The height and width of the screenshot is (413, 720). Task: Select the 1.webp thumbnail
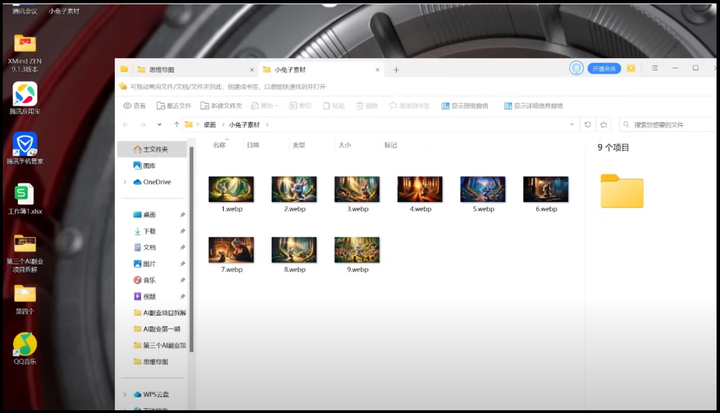pyautogui.click(x=231, y=189)
